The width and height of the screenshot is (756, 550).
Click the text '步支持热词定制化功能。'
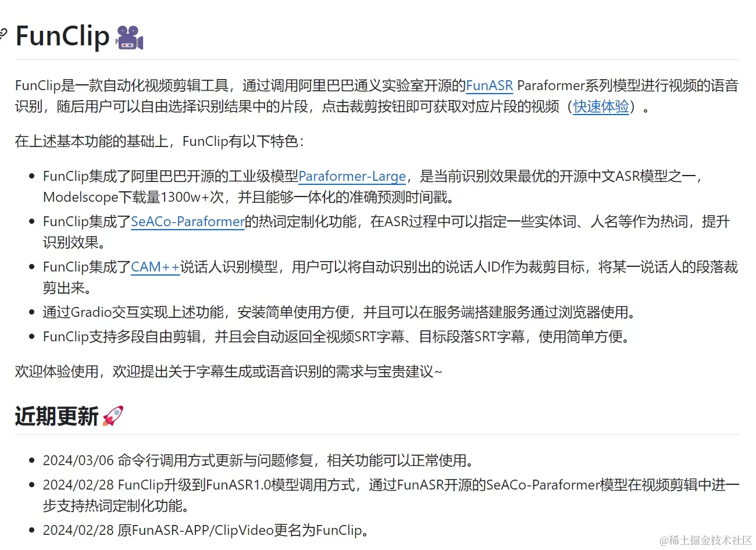[117, 506]
